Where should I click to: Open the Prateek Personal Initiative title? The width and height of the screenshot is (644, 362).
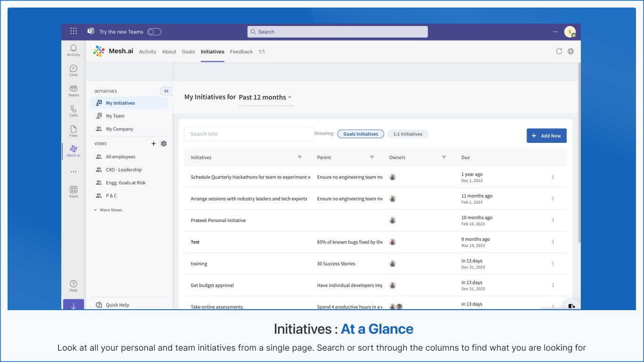pos(218,221)
